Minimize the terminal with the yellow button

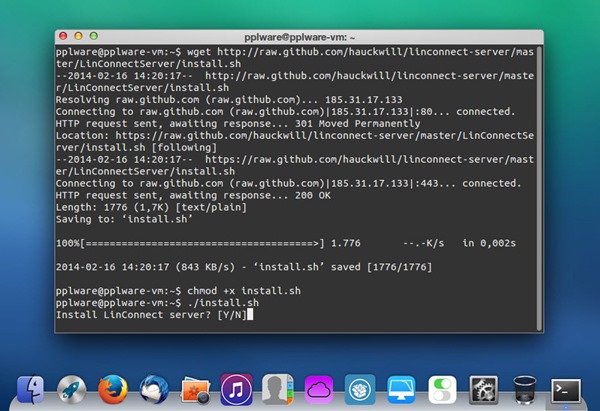click(78, 36)
